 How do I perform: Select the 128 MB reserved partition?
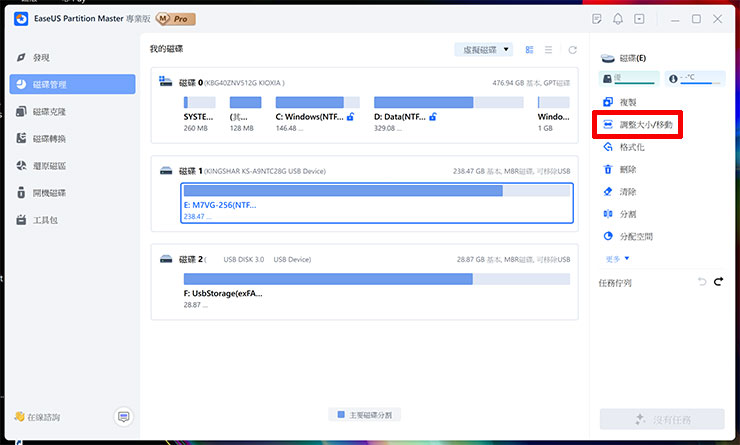245,114
